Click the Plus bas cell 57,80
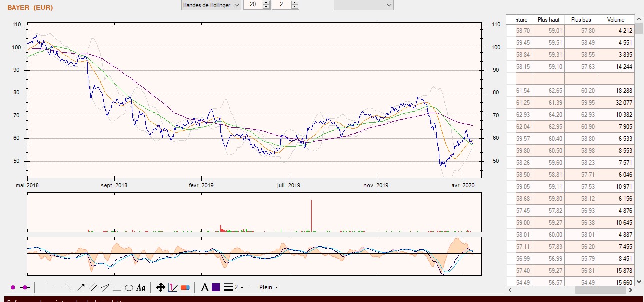This screenshot has width=644, height=302. pyautogui.click(x=581, y=30)
